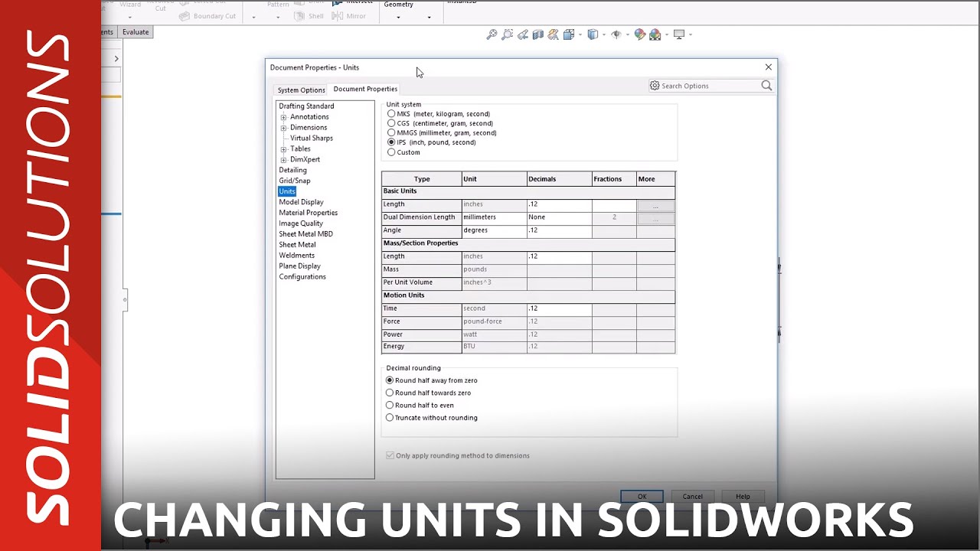This screenshot has width=980, height=551.
Task: Open View Settings dropdown arrow
Action: [x=691, y=34]
